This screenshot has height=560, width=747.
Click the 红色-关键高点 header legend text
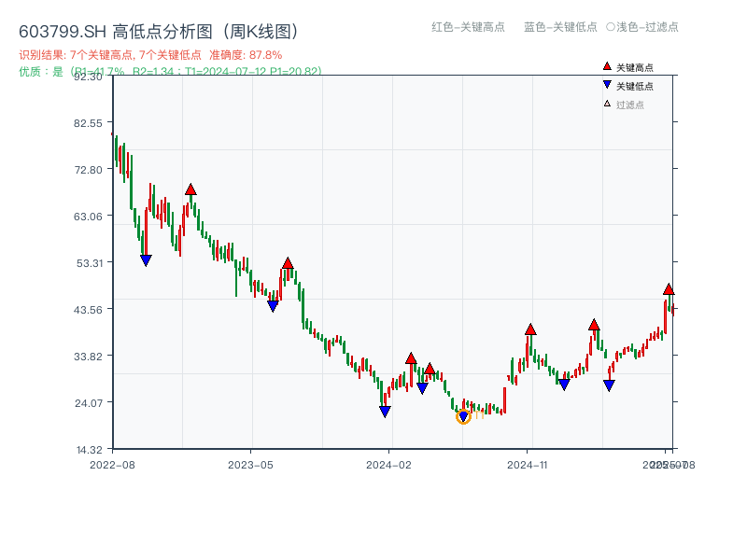point(468,27)
